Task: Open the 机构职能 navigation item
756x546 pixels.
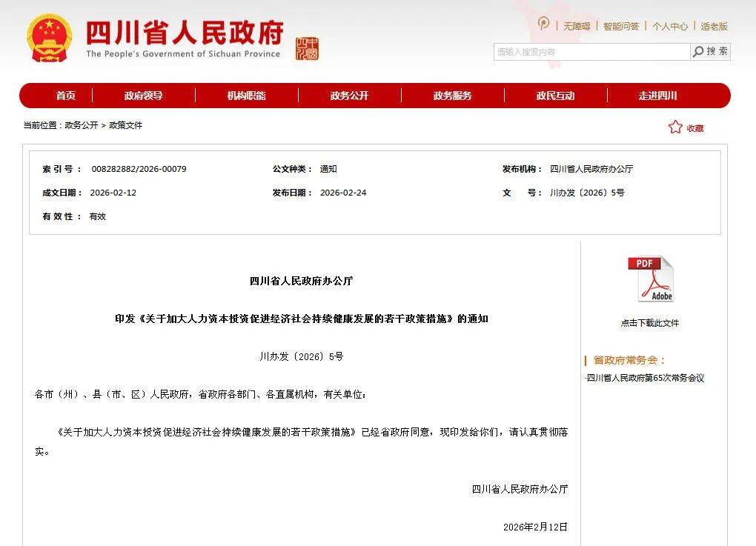Action: click(x=246, y=96)
